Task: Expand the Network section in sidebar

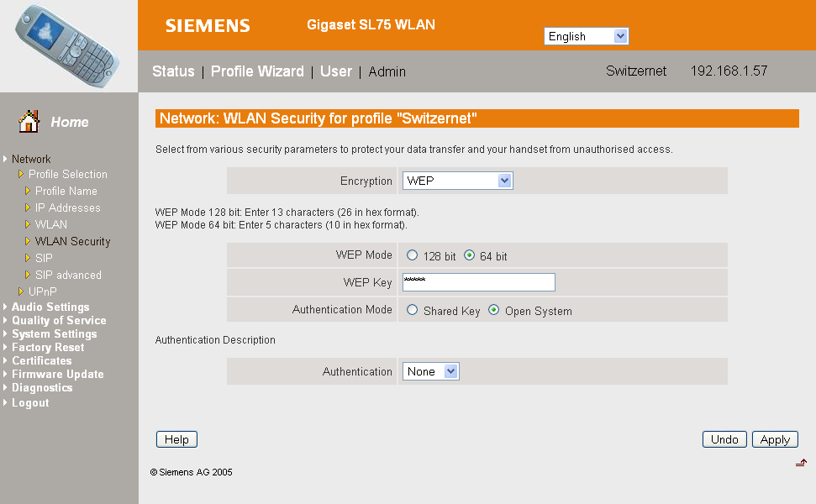Action: coord(31,159)
